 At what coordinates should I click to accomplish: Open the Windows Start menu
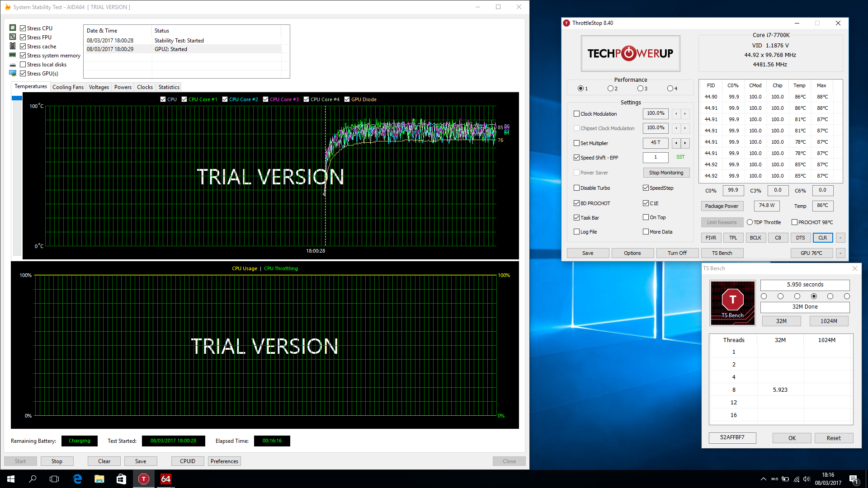tap(11, 479)
